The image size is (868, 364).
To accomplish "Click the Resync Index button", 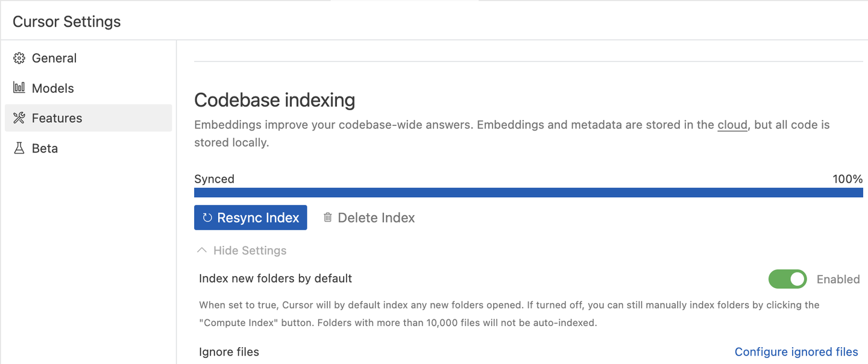I will tap(251, 218).
